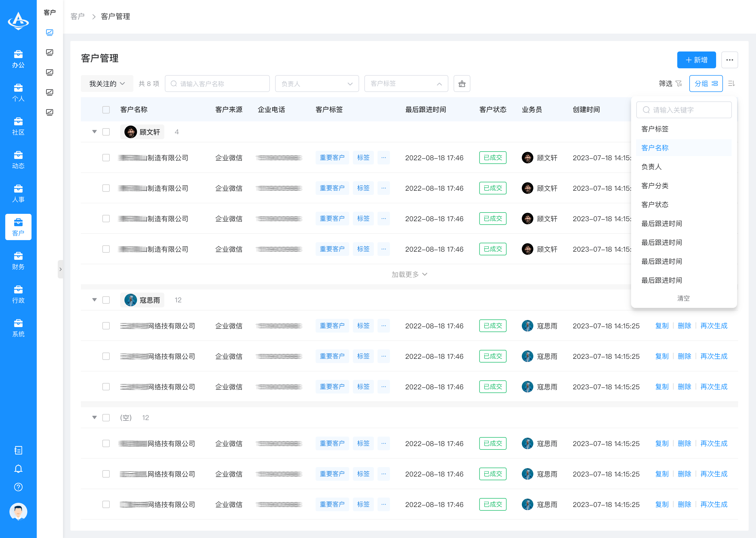Image resolution: width=756 pixels, height=538 pixels.
Task: Expand the 负责人 filter dropdown
Action: coord(317,84)
